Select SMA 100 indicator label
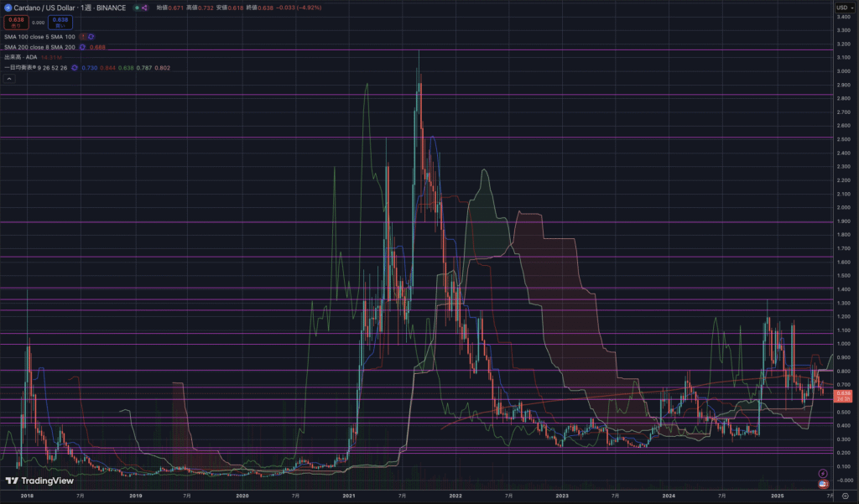 [x=39, y=37]
